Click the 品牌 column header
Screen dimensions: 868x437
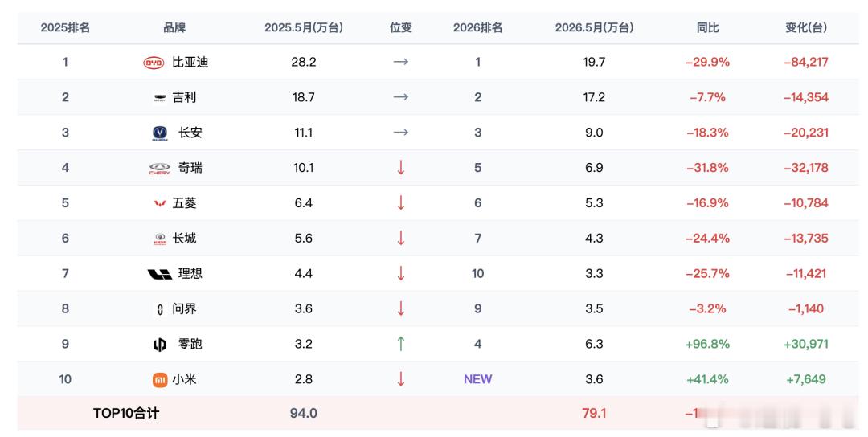tap(174, 27)
